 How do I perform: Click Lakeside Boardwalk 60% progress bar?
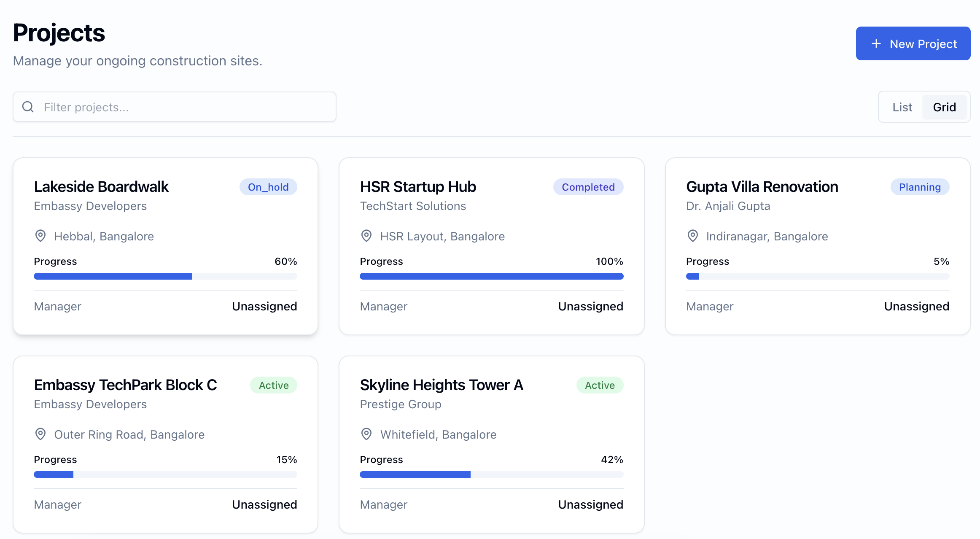point(165,276)
